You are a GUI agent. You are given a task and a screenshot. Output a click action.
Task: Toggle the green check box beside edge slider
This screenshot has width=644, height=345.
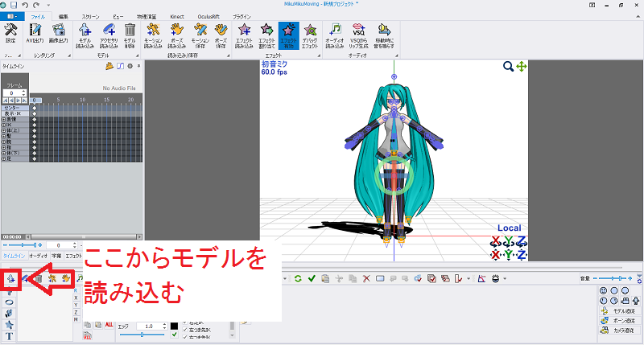(x=174, y=335)
